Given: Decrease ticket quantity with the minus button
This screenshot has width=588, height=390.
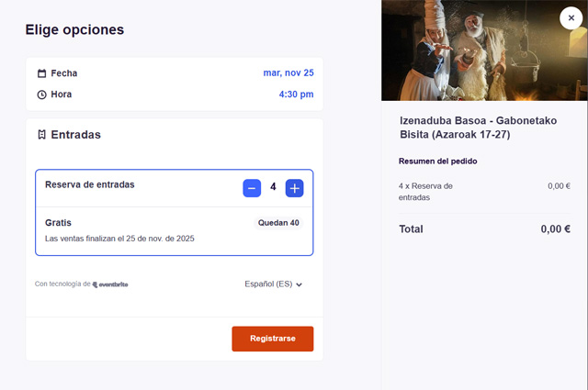Looking at the screenshot, I should [x=252, y=188].
